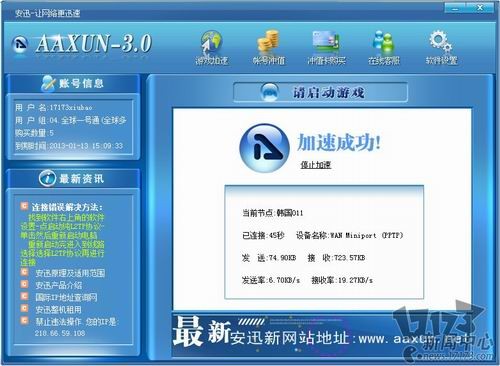Click bullet icon beside 国际IP地址查询网
Image resolution: width=500 pixels, height=366 pixels.
pos(24,296)
